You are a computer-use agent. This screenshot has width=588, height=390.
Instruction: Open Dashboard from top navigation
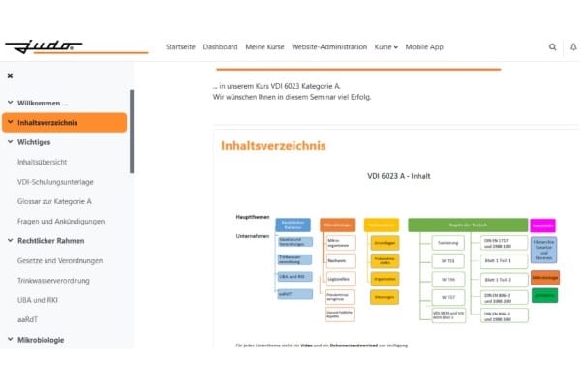tap(220, 46)
